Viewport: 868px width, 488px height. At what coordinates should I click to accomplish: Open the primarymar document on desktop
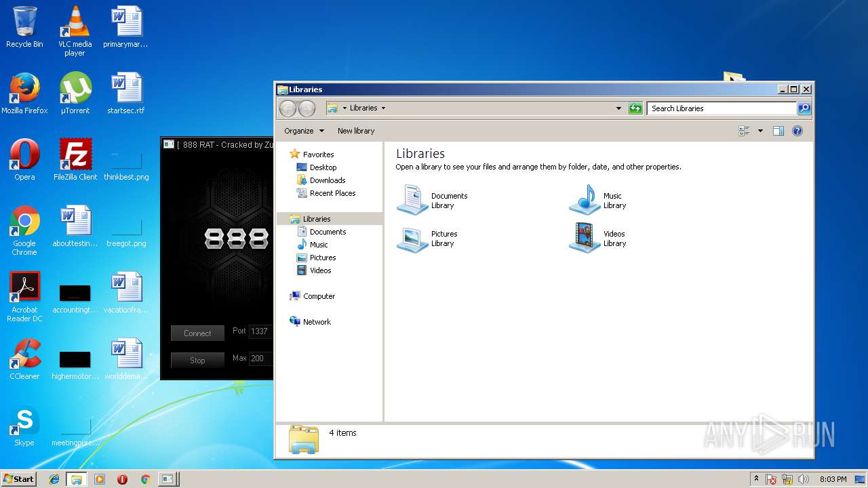point(125,27)
